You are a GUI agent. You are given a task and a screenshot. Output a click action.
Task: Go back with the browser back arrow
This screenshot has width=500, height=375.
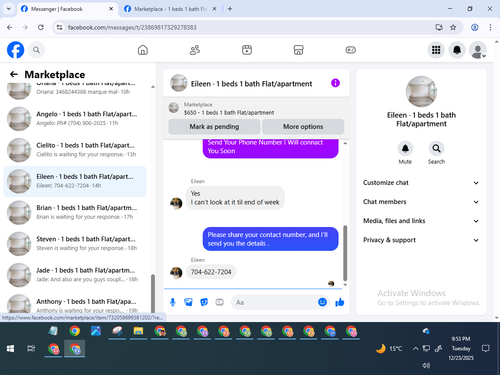[10, 27]
